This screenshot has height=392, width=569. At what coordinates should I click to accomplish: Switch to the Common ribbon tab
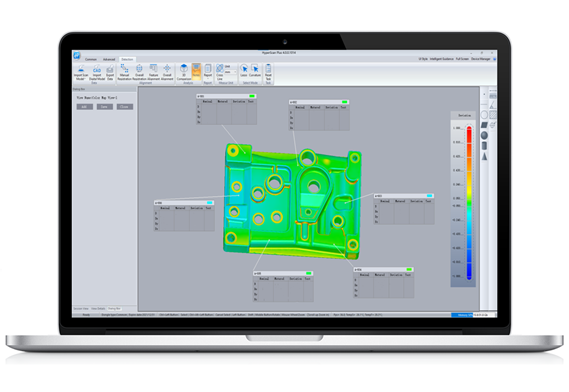pos(91,59)
